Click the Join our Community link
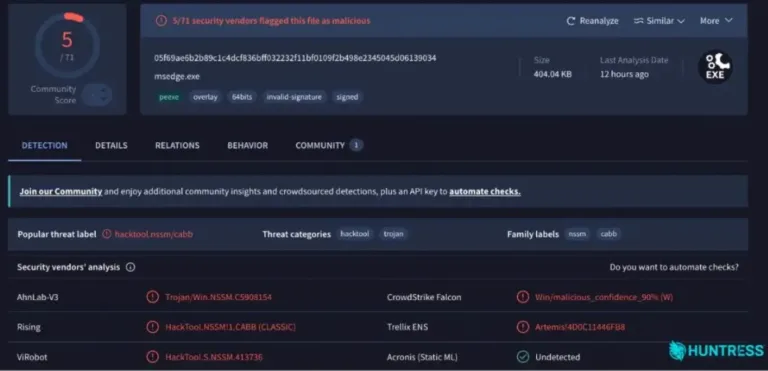 [61, 192]
